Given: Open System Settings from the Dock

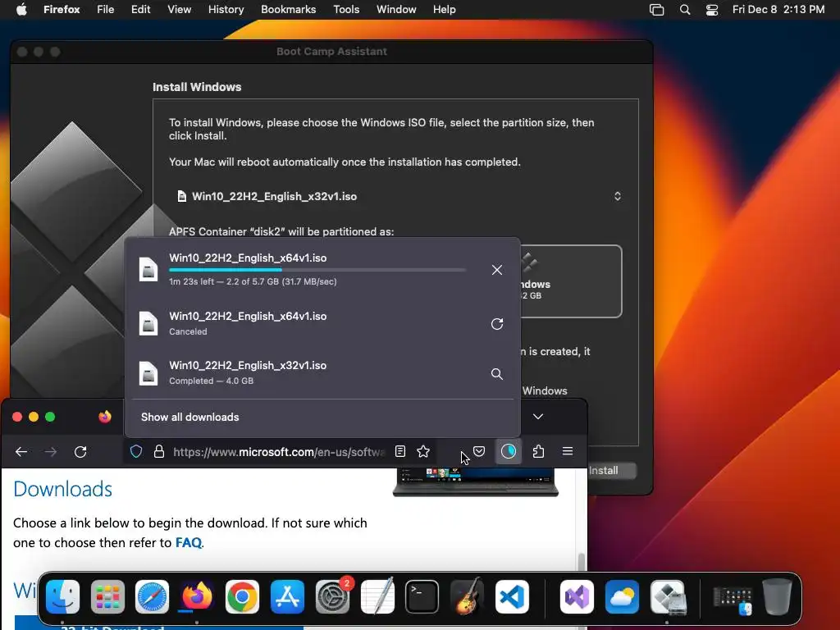Looking at the screenshot, I should pyautogui.click(x=333, y=596).
